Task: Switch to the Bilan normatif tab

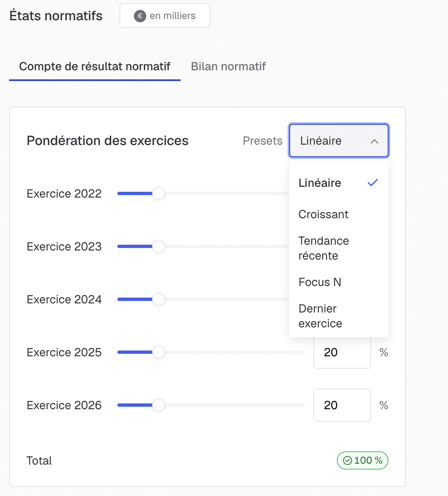Action: (228, 66)
